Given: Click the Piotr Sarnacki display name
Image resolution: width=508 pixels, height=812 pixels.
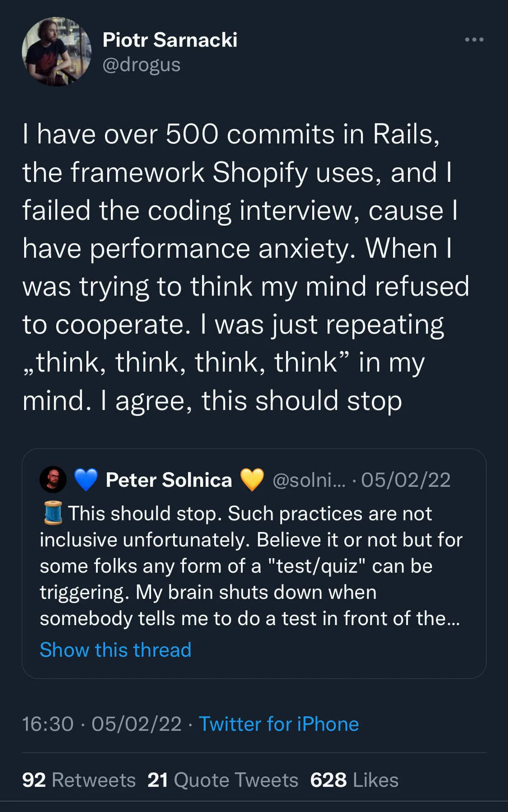Looking at the screenshot, I should point(170,40).
